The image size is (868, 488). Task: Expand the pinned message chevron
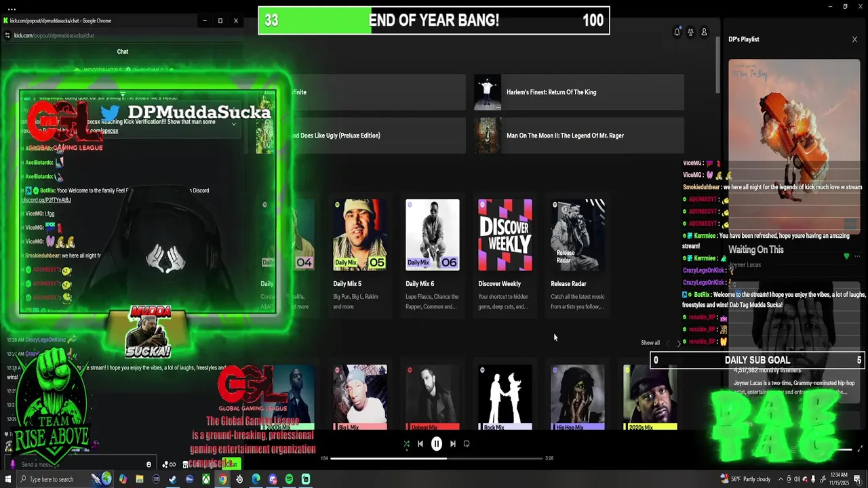tap(234, 124)
